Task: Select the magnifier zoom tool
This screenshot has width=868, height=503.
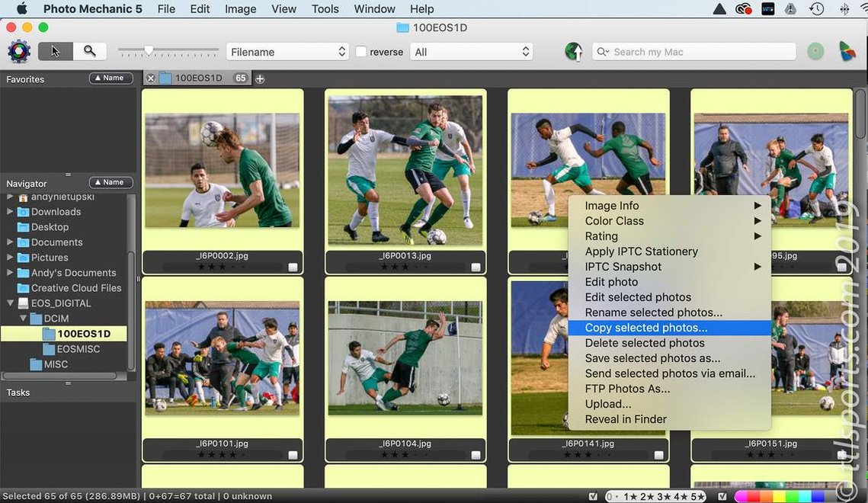Action: 90,52
